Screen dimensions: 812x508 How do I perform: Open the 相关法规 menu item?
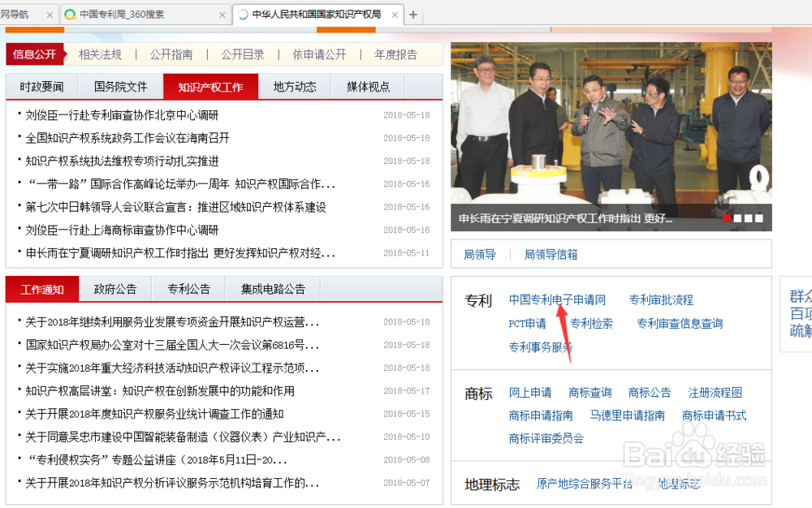(x=100, y=54)
